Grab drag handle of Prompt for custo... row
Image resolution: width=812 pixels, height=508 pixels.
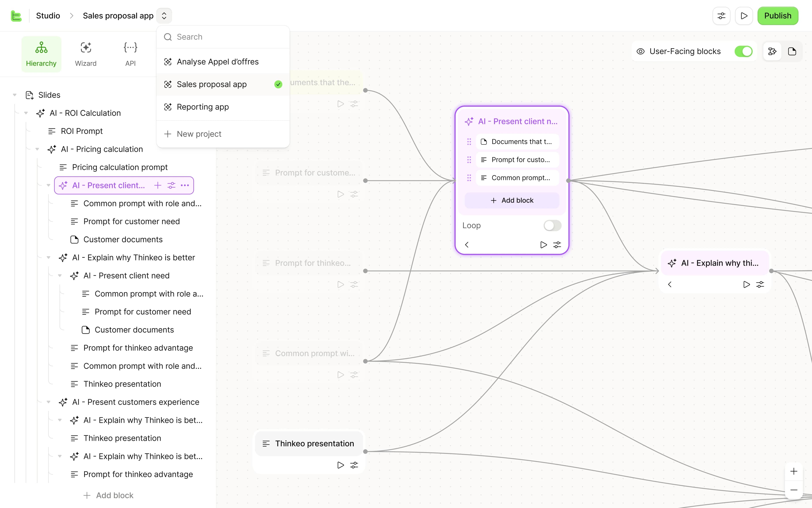coord(469,160)
